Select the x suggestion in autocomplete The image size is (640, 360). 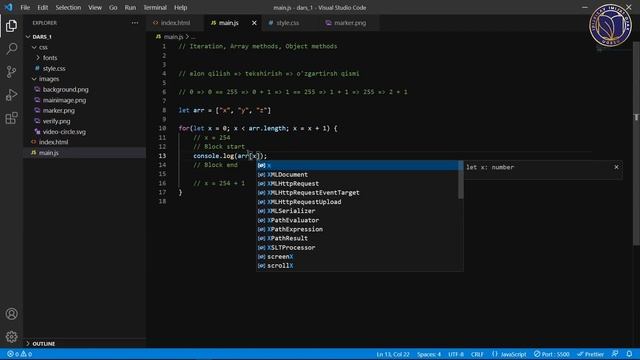[357, 165]
